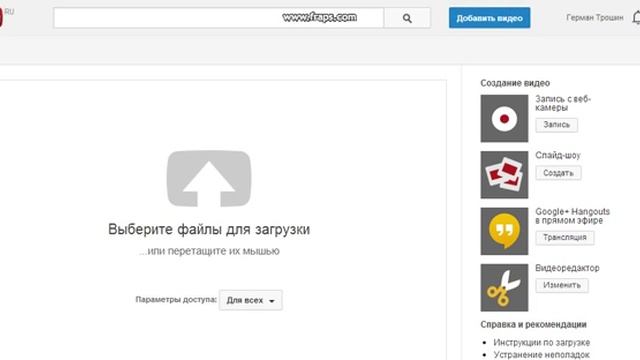Click the 'Параметры доступа:' label
640x360 pixels.
click(x=176, y=300)
